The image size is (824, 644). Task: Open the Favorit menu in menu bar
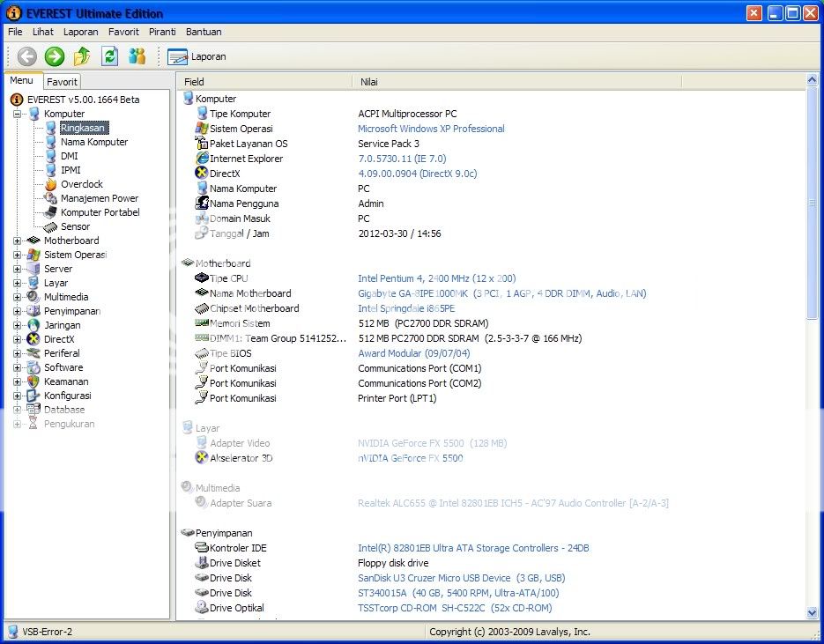123,32
